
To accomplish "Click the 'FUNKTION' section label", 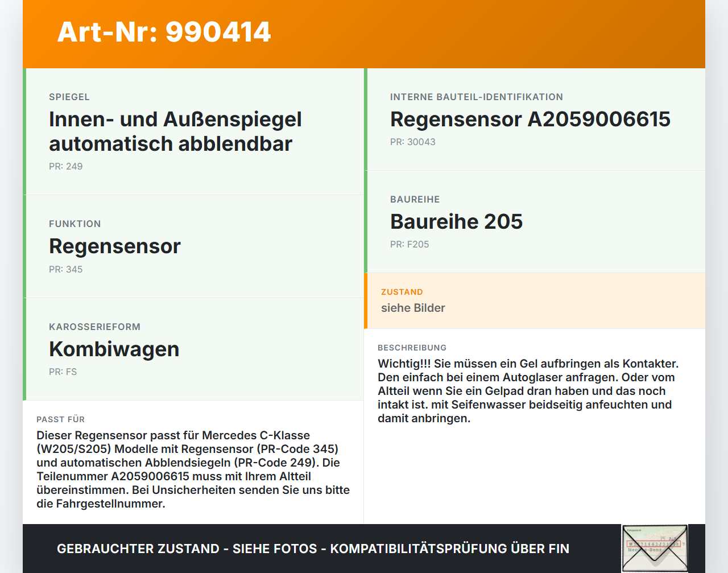I will click(x=75, y=224).
